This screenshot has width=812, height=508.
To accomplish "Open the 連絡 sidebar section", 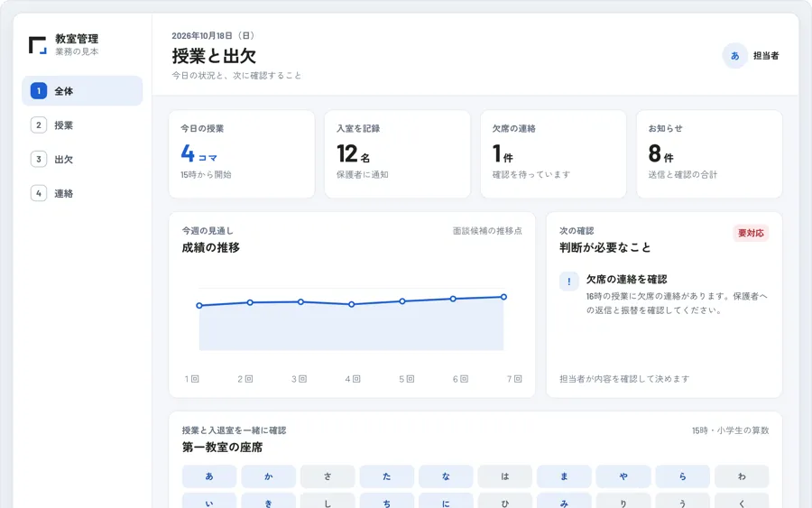I will point(82,194).
